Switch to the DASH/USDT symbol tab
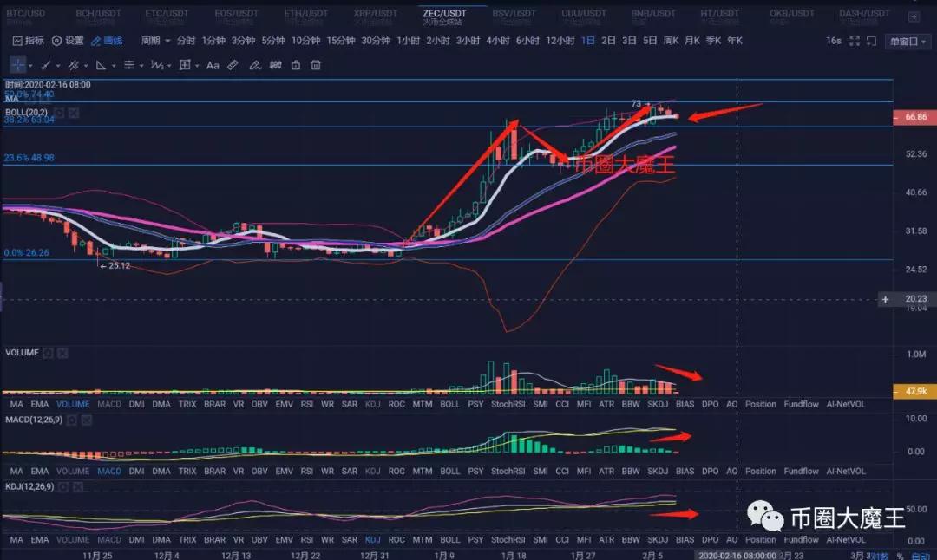 point(864,16)
